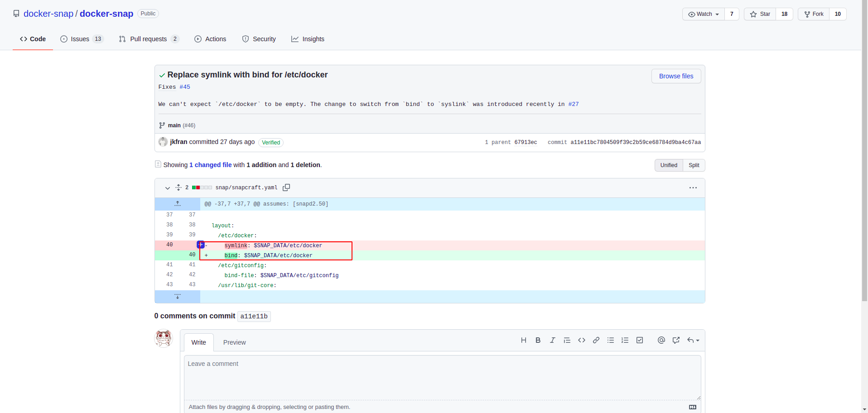The height and width of the screenshot is (413, 868).
Task: Open the Pull requests tab
Action: click(x=149, y=39)
